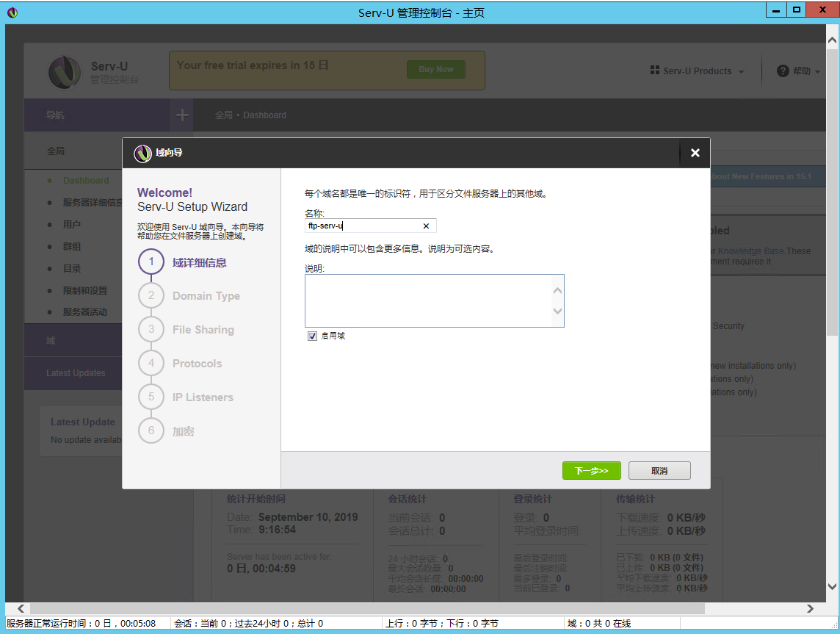Click the 加密 step label
This screenshot has width=840, height=634.
coord(184,431)
